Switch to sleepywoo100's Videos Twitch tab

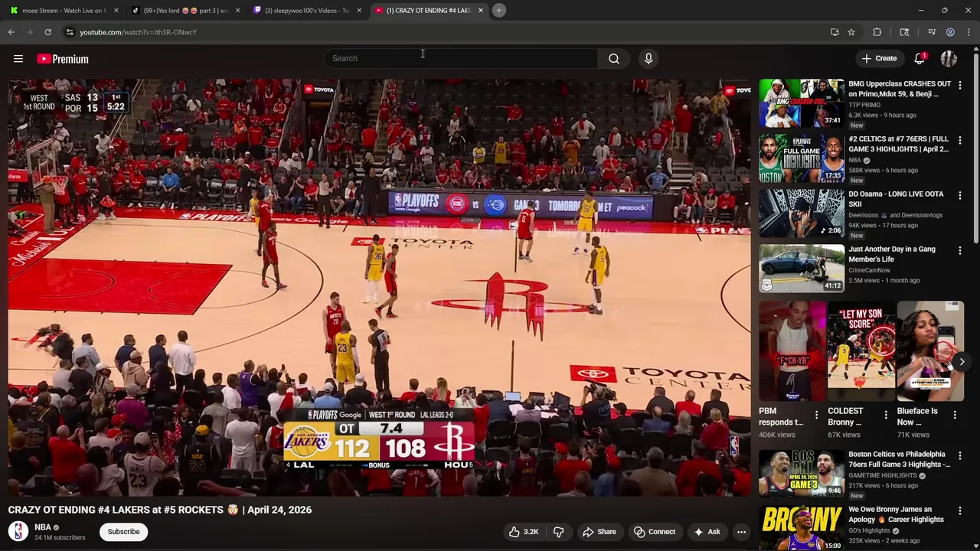click(x=306, y=11)
